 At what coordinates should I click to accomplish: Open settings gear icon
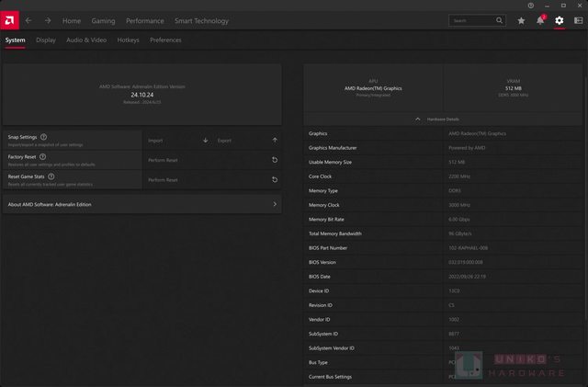pyautogui.click(x=559, y=20)
